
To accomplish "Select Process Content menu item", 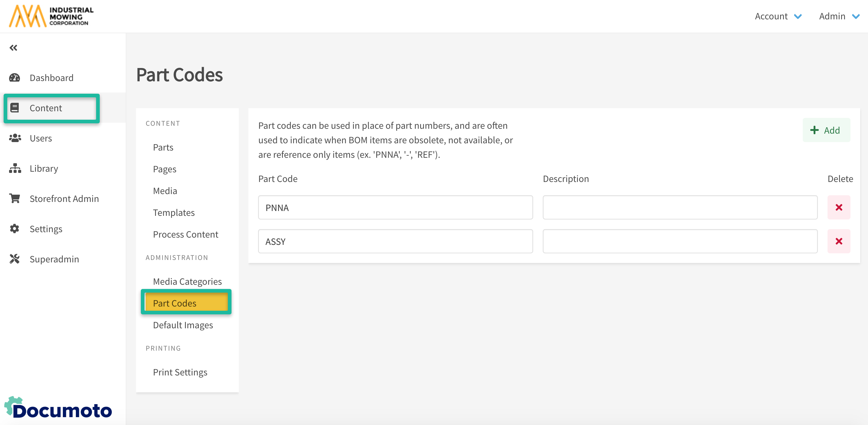I will 185,234.
